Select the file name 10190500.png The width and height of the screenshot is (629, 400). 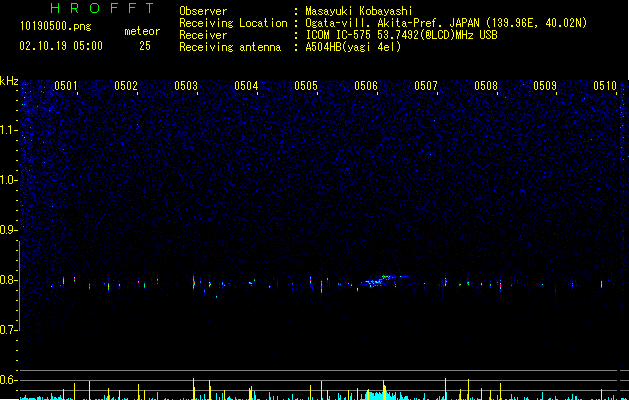(56, 27)
